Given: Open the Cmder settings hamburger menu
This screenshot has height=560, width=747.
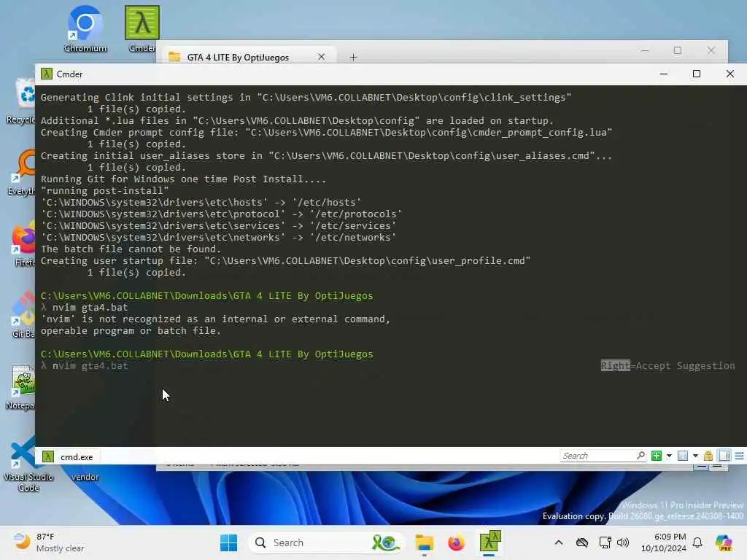Looking at the screenshot, I should pos(740,456).
